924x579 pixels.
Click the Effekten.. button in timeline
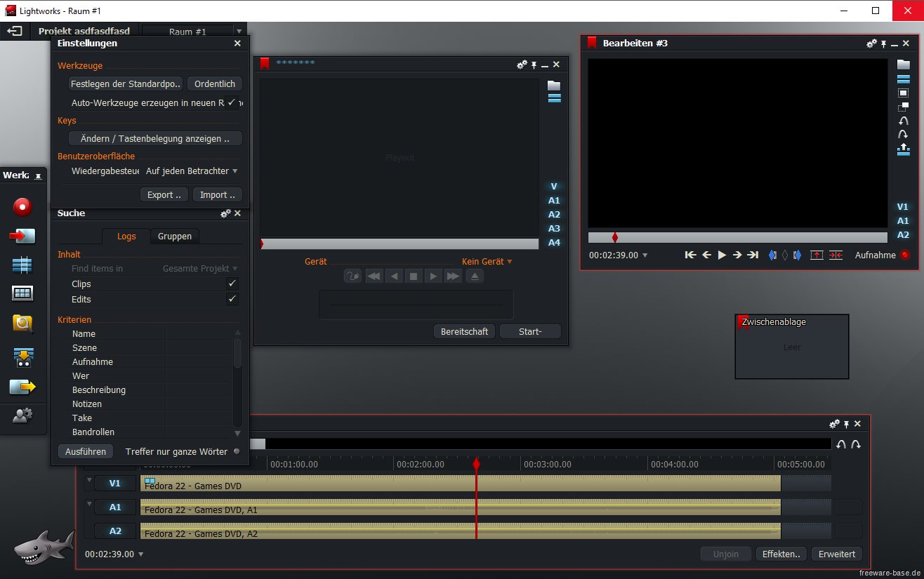click(x=781, y=554)
